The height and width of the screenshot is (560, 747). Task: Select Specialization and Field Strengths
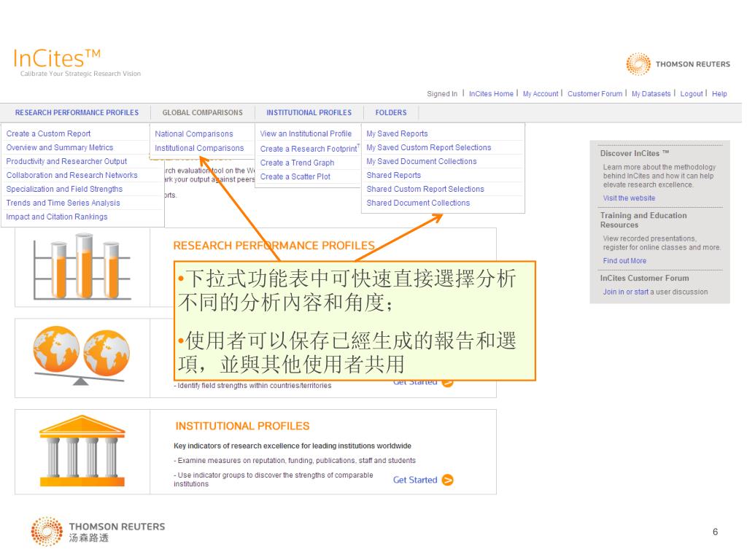[x=64, y=189]
